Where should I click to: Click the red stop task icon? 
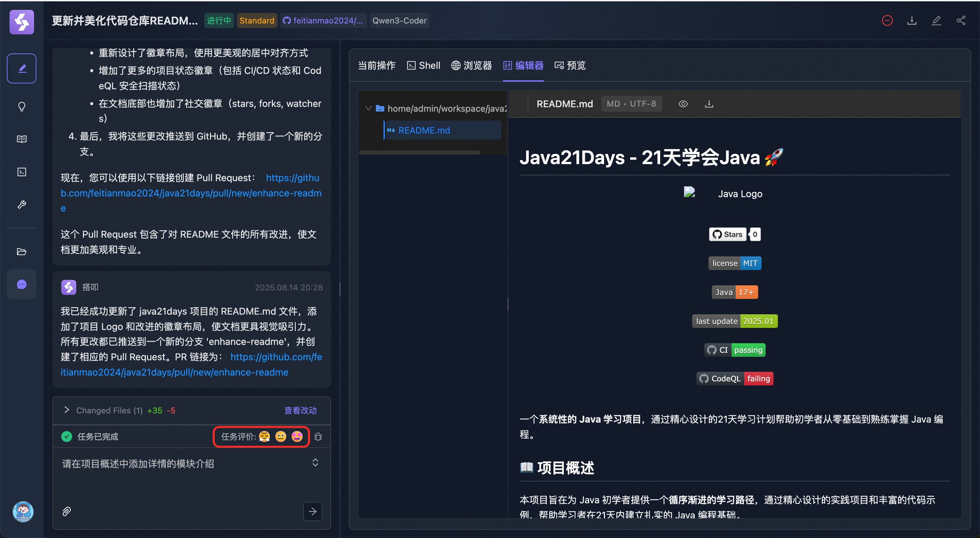tap(887, 20)
